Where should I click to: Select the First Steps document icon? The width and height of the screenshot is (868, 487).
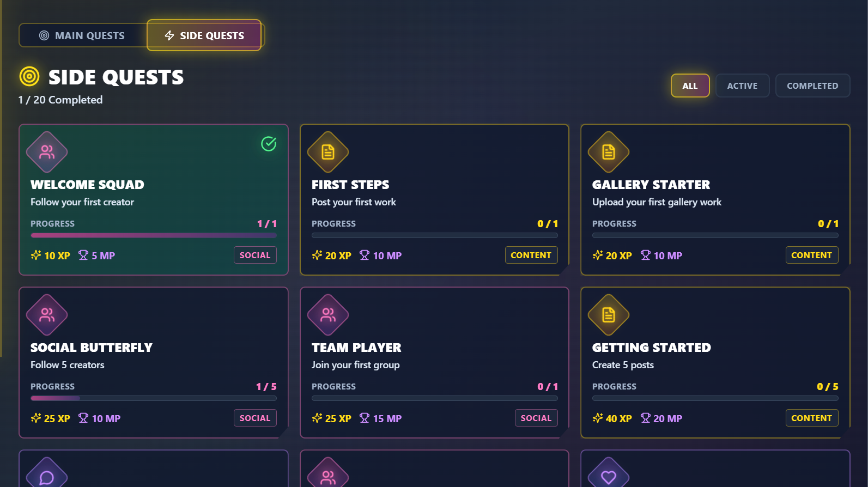tap(327, 152)
